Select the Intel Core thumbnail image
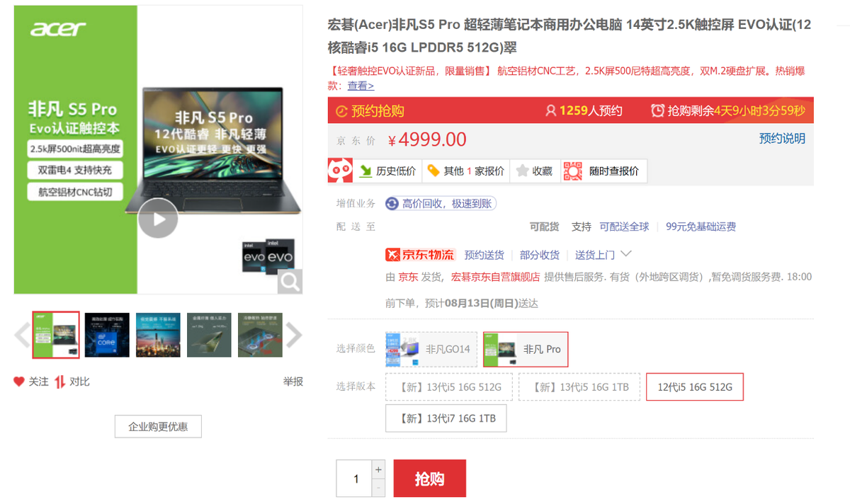The image size is (850, 504). [107, 335]
